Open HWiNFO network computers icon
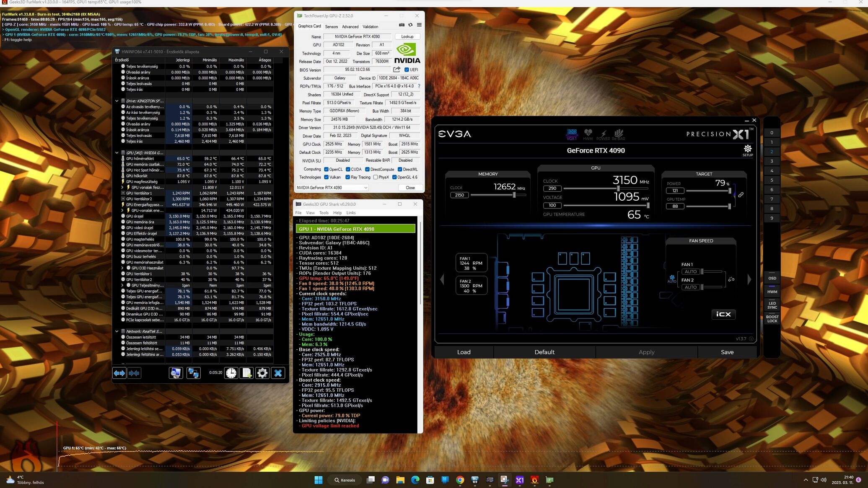This screenshot has width=868, height=488. (x=193, y=373)
